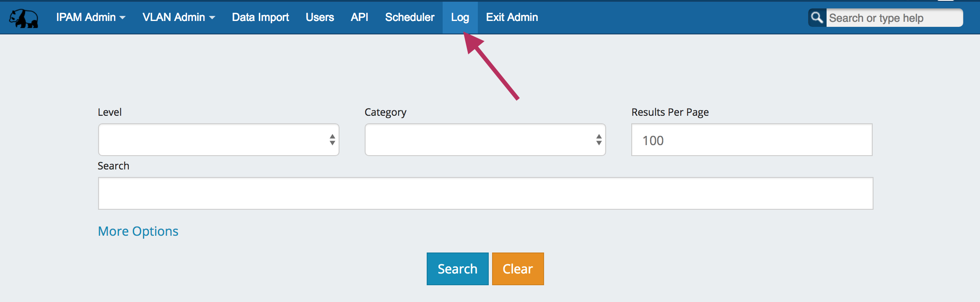Image resolution: width=980 pixels, height=302 pixels.
Task: Expand the More Options link
Action: pos(138,231)
